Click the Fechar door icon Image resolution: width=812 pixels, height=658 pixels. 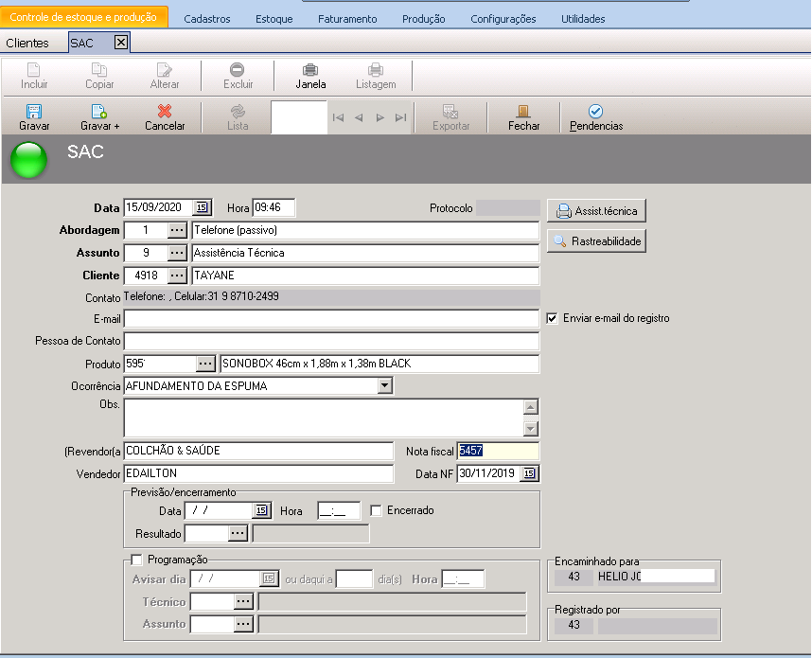523,112
